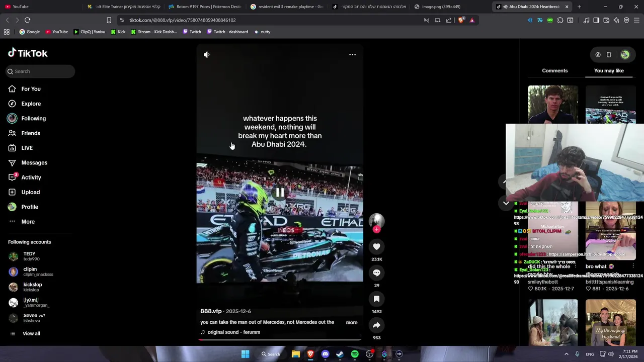Image resolution: width=644 pixels, height=362 pixels.
Task: Switch to the You may like tab
Action: click(609, 70)
